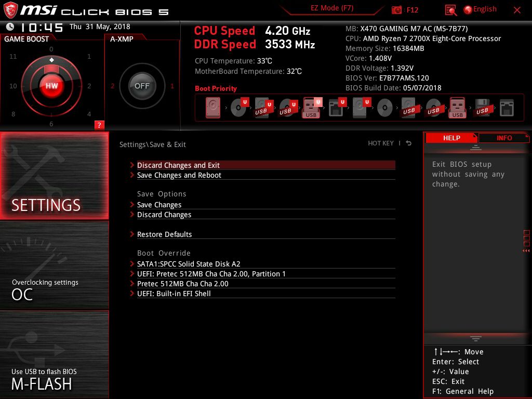Toggle the A-XMP OFF button
The image size is (532, 399).
click(142, 86)
